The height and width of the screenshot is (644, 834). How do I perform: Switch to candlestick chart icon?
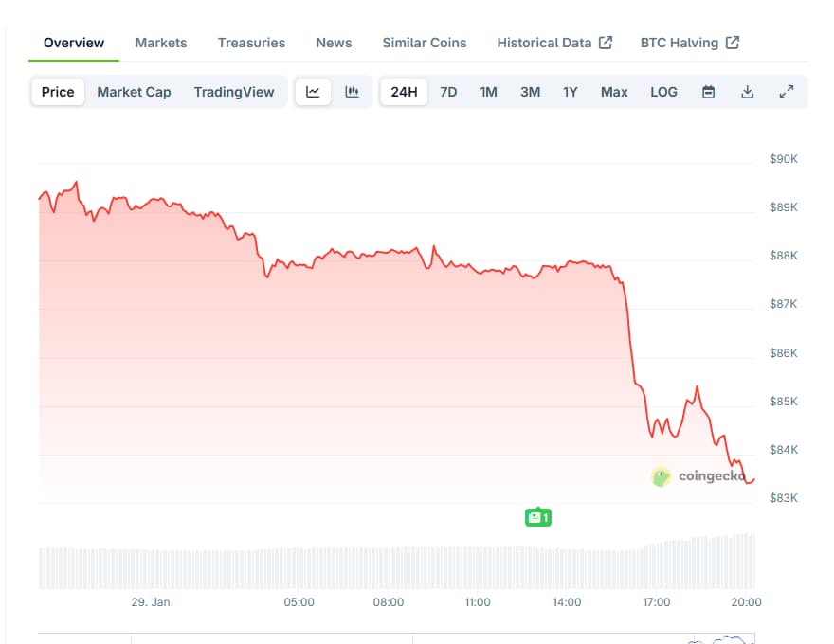(x=353, y=92)
